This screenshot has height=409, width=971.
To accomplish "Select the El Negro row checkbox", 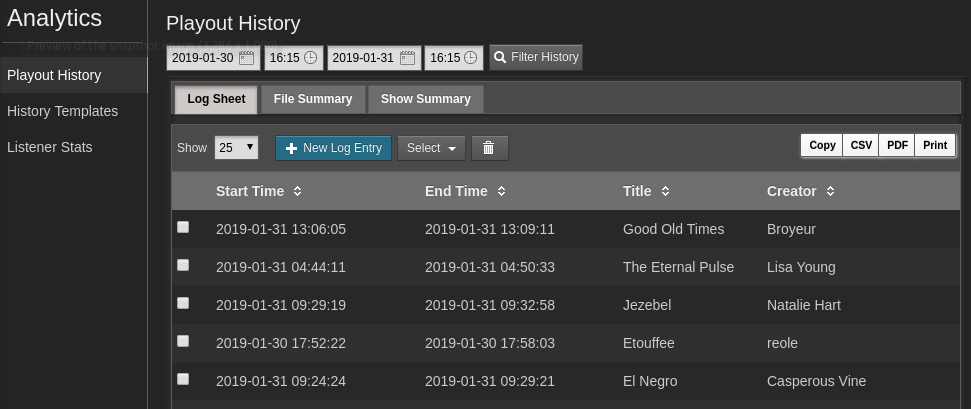I will point(183,379).
